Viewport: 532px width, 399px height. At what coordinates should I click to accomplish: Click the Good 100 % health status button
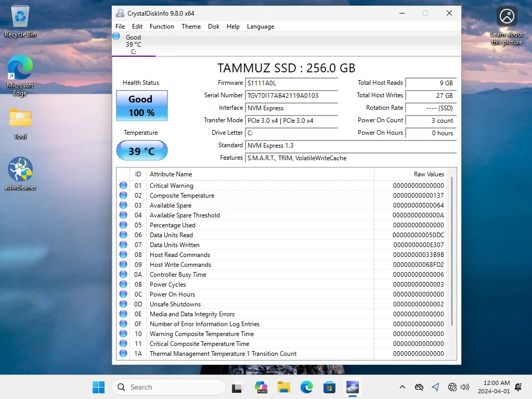[x=141, y=106]
